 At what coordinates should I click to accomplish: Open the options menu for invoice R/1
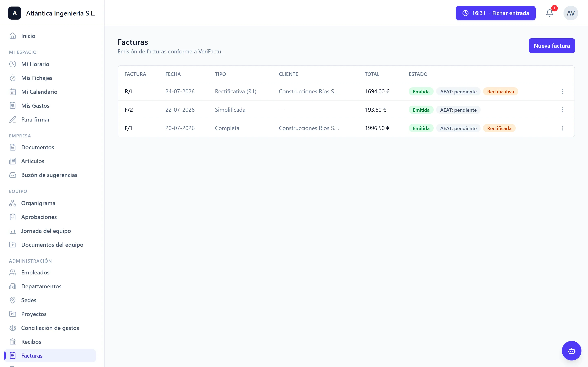coord(562,92)
